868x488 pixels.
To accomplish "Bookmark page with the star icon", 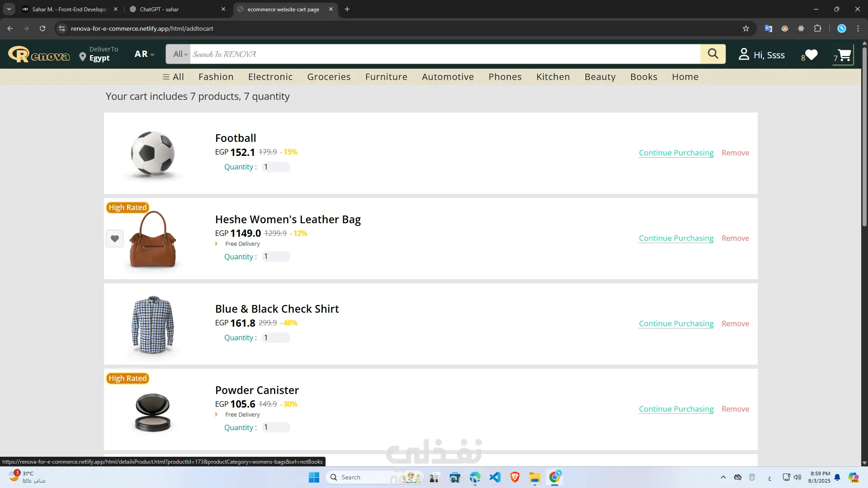I will click(x=746, y=28).
